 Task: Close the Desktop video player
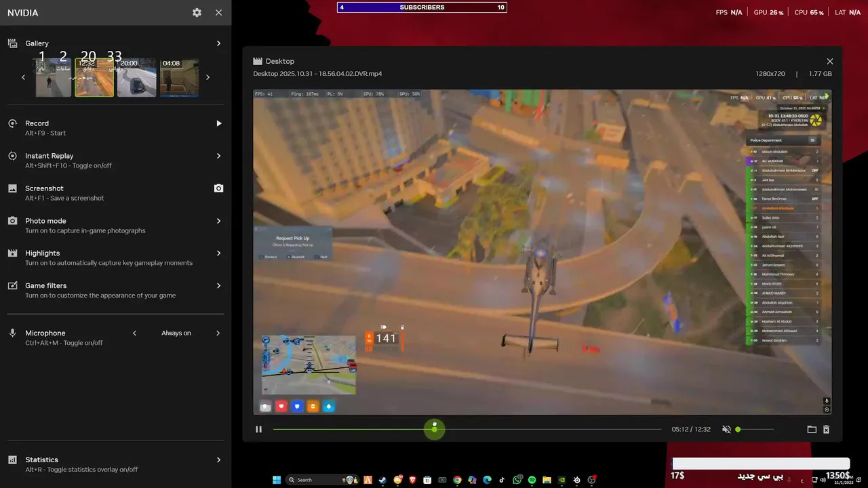click(830, 61)
